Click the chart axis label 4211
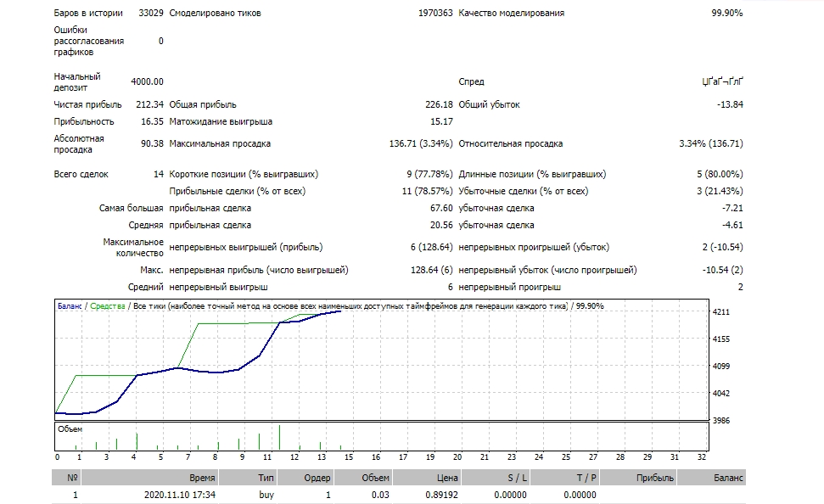 721,312
